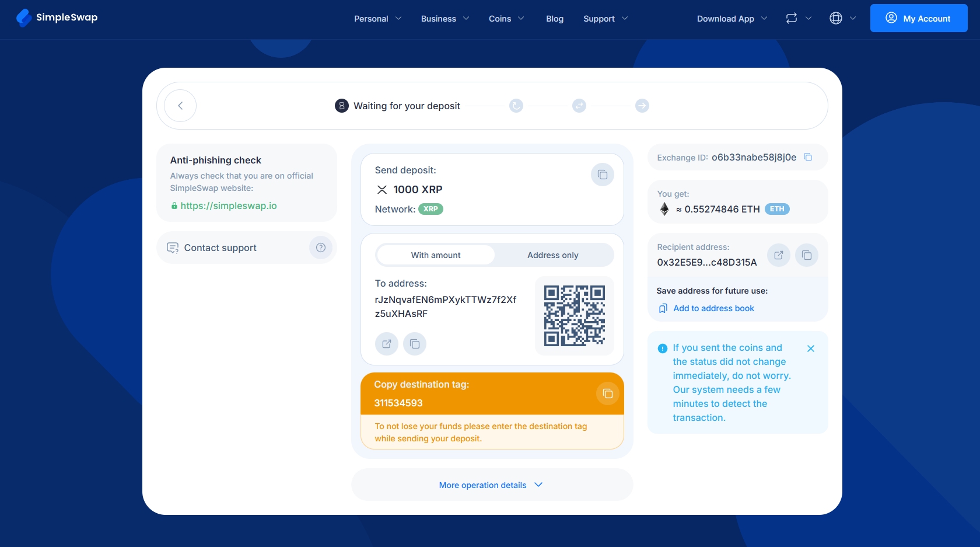Copy the send deposit amount
980x547 pixels.
(603, 175)
